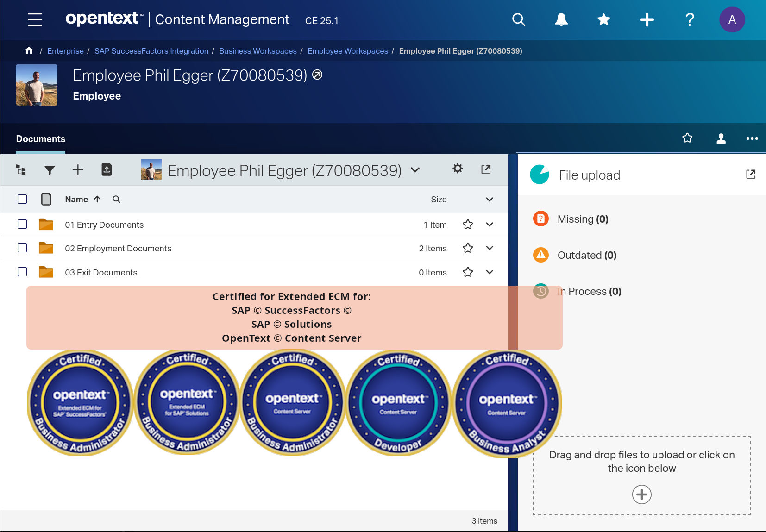Open the filter icon in the Documents toolbar

pos(49,169)
